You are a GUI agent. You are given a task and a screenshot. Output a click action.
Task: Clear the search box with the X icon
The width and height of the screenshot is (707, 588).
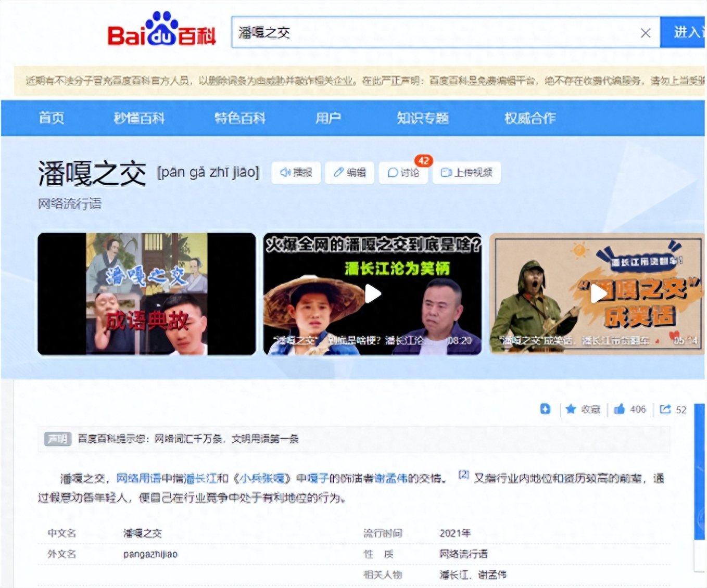[646, 33]
